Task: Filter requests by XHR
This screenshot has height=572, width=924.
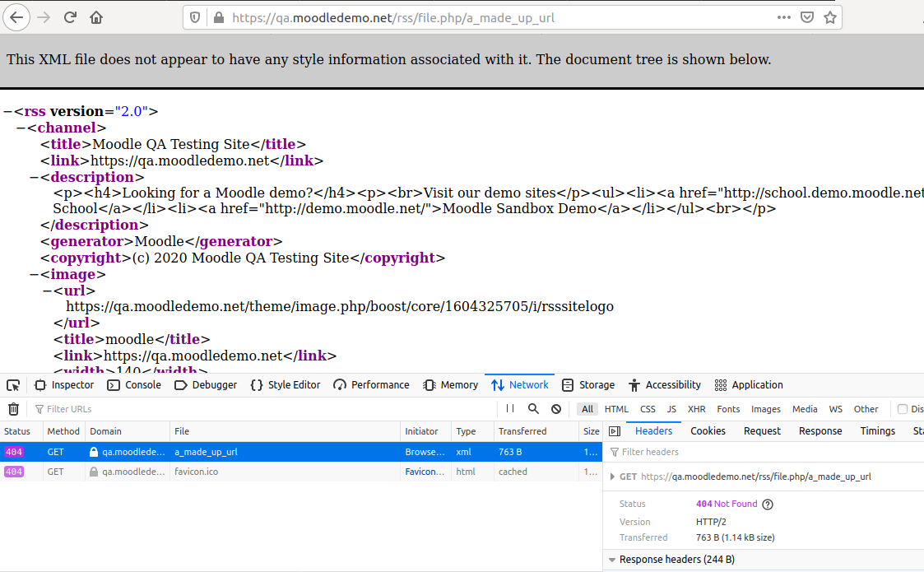Action: tap(697, 409)
